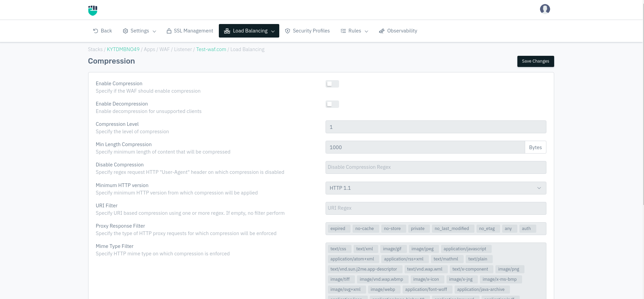Click the Settings gear icon
This screenshot has height=299, width=644.
125,31
